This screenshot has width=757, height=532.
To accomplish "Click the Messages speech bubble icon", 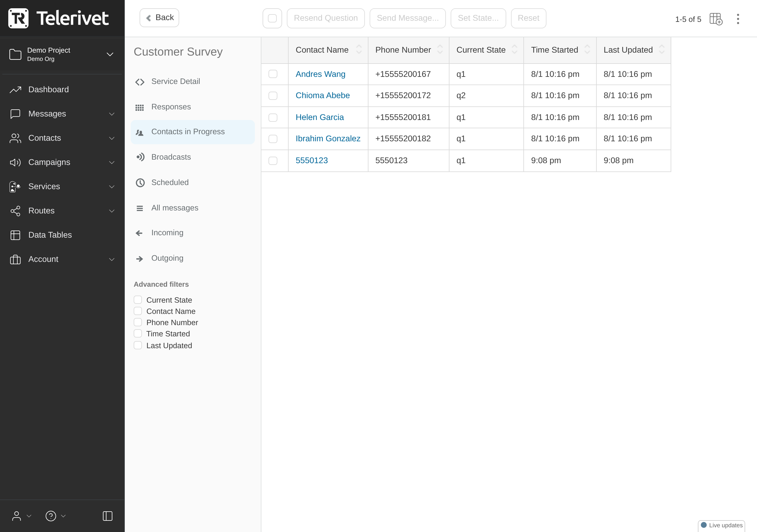I will (15, 114).
